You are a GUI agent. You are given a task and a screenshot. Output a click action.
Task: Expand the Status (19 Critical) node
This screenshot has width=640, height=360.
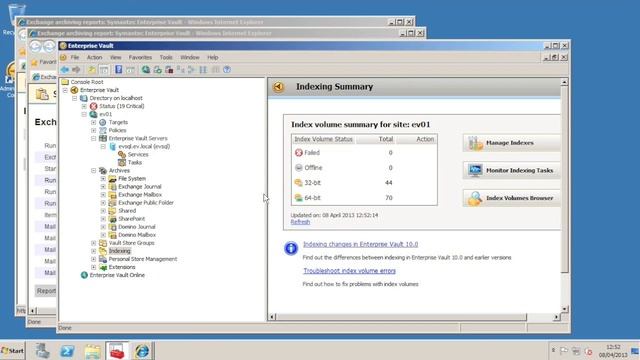pyautogui.click(x=84, y=106)
